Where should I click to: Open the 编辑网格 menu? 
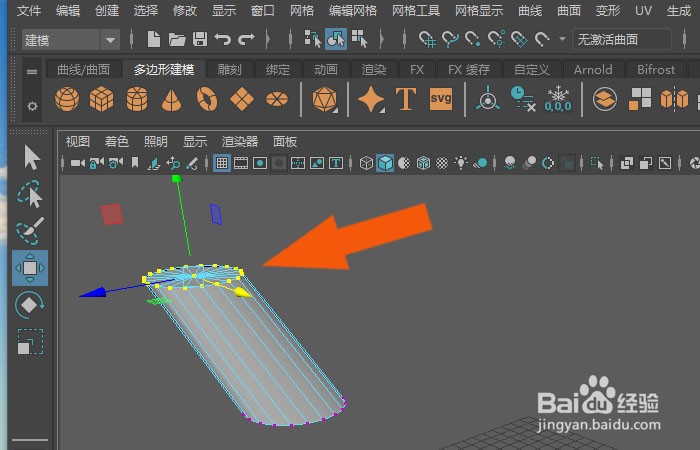coord(353,11)
